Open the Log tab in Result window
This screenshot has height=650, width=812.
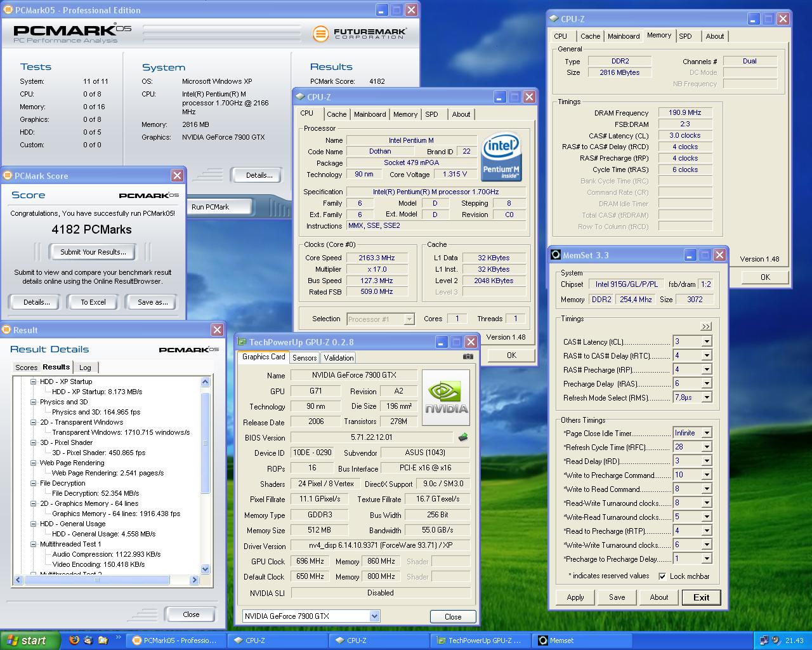(85, 368)
